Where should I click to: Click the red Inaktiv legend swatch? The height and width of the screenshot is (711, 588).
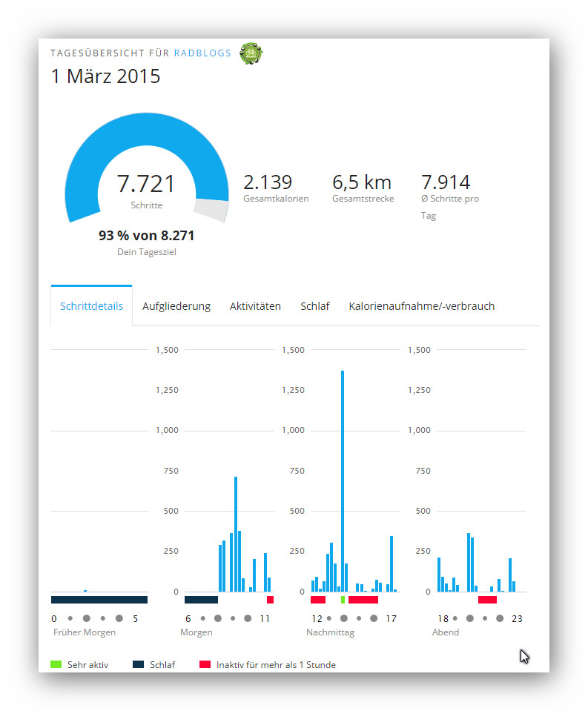pos(205,664)
